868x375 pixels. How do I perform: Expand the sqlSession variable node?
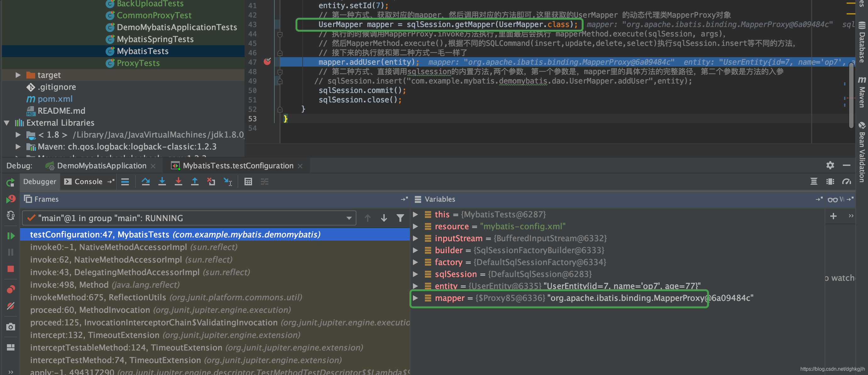[415, 274]
